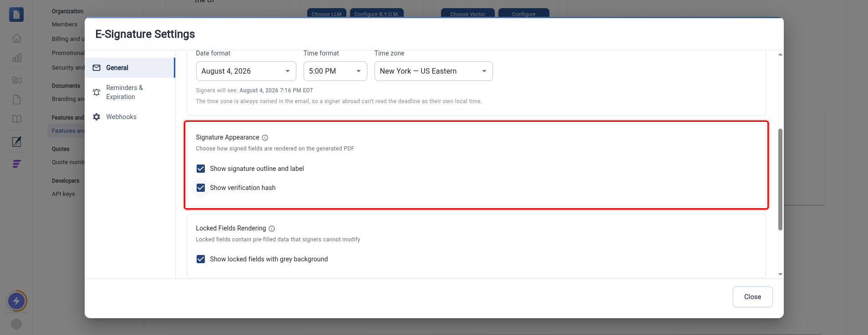Open Quote number item in background menu
Image resolution: width=868 pixels, height=335 pixels.
point(68,162)
